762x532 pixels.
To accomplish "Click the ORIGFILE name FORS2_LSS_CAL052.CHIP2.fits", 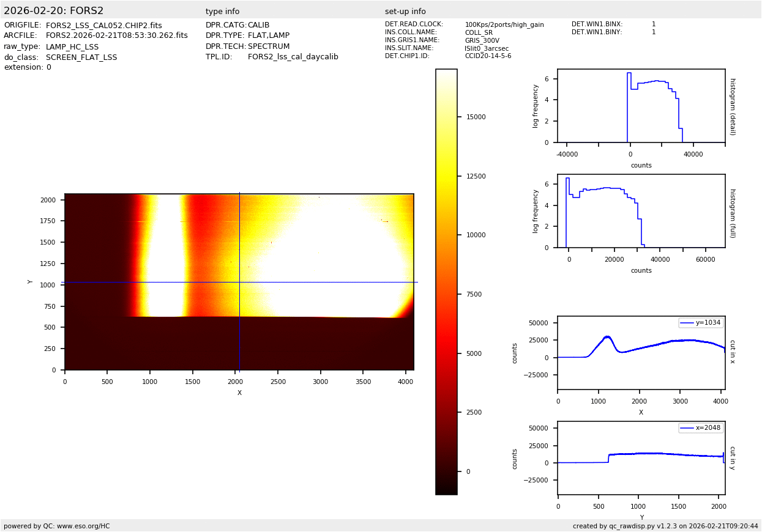I will pyautogui.click(x=103, y=25).
